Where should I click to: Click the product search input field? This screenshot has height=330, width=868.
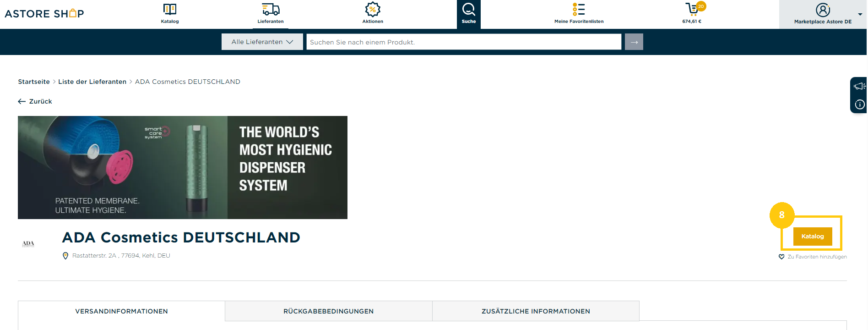(x=464, y=42)
